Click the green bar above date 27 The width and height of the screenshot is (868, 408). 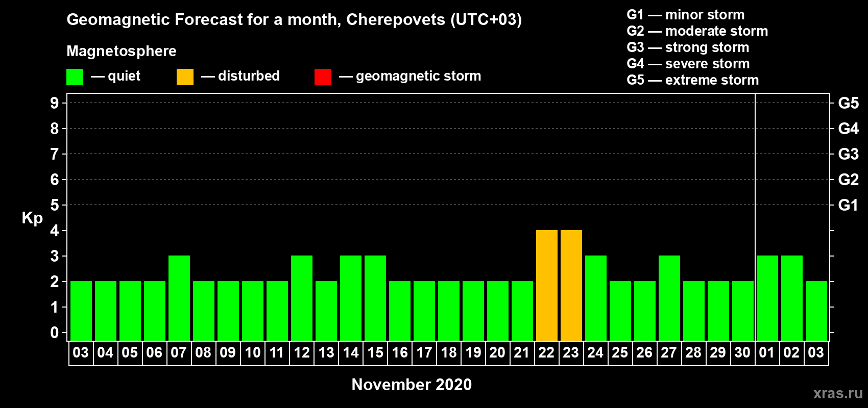point(669,298)
